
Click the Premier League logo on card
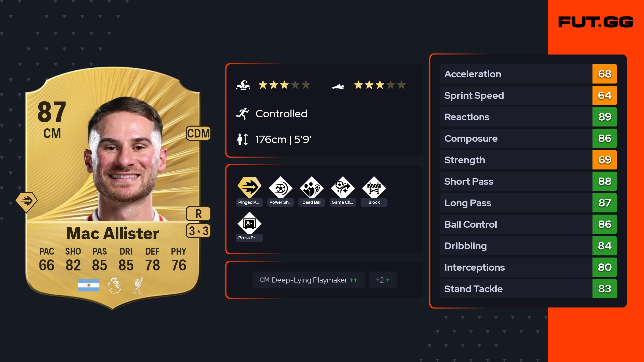coord(114,285)
